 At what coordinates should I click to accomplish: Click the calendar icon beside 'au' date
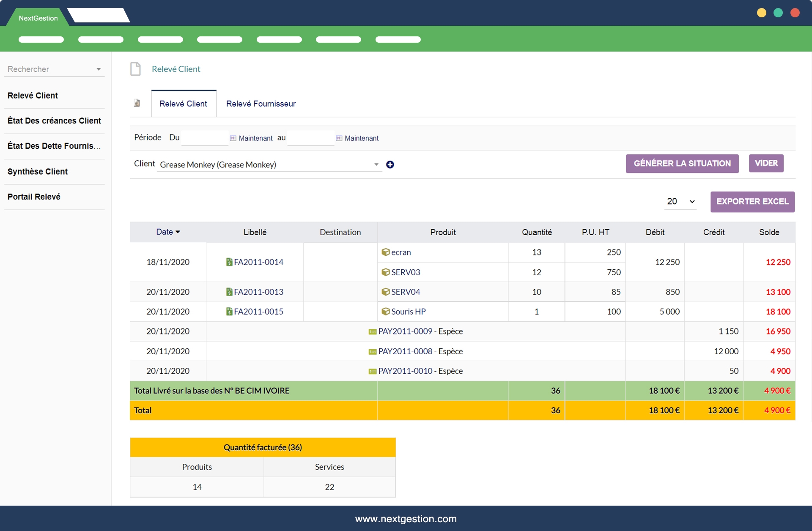pyautogui.click(x=339, y=138)
